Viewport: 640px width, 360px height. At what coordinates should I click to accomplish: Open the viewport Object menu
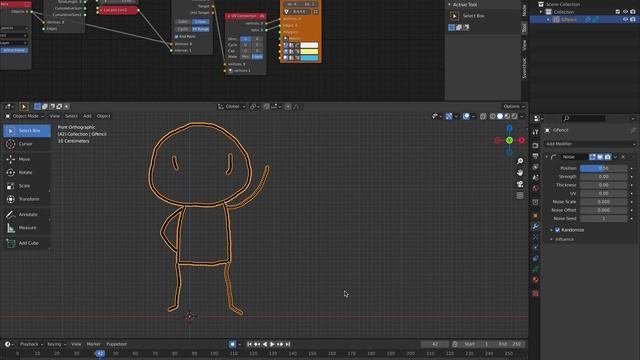(x=104, y=116)
